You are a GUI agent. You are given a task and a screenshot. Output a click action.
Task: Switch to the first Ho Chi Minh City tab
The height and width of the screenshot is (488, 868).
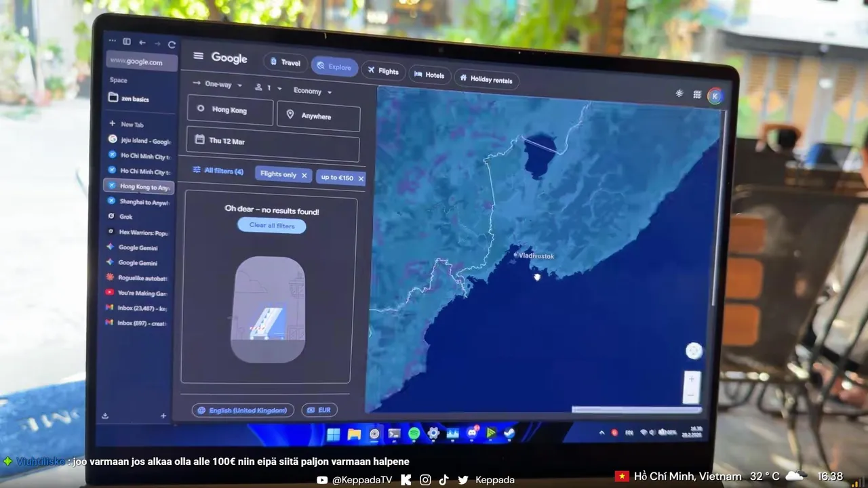tap(139, 155)
